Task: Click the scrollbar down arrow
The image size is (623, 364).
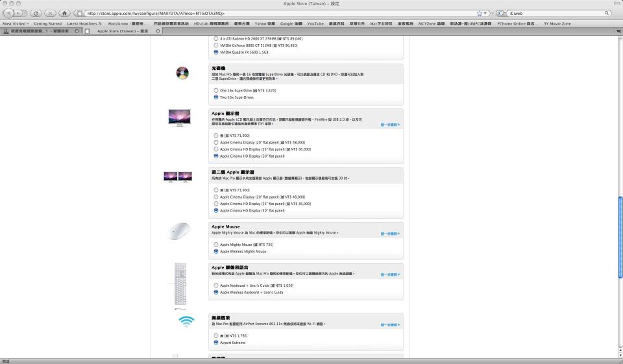Action: tap(620, 356)
